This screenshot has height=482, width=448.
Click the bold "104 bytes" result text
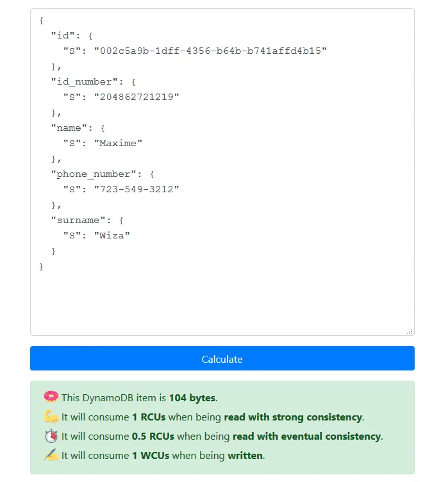coord(192,398)
